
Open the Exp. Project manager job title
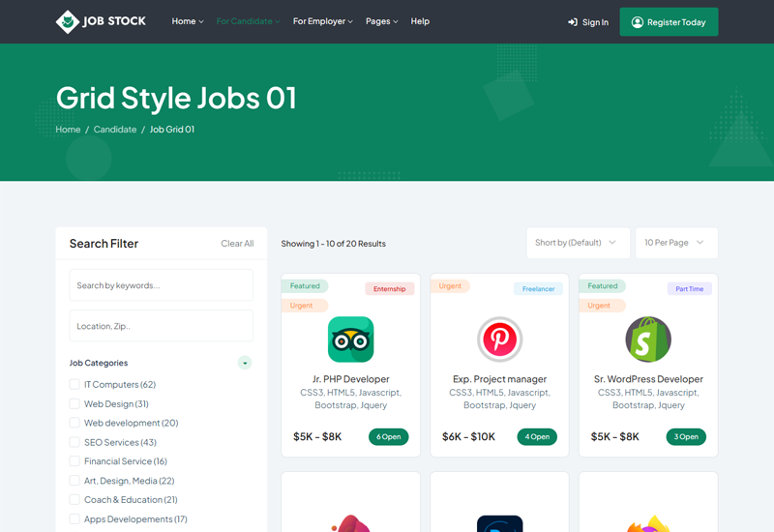[499, 379]
